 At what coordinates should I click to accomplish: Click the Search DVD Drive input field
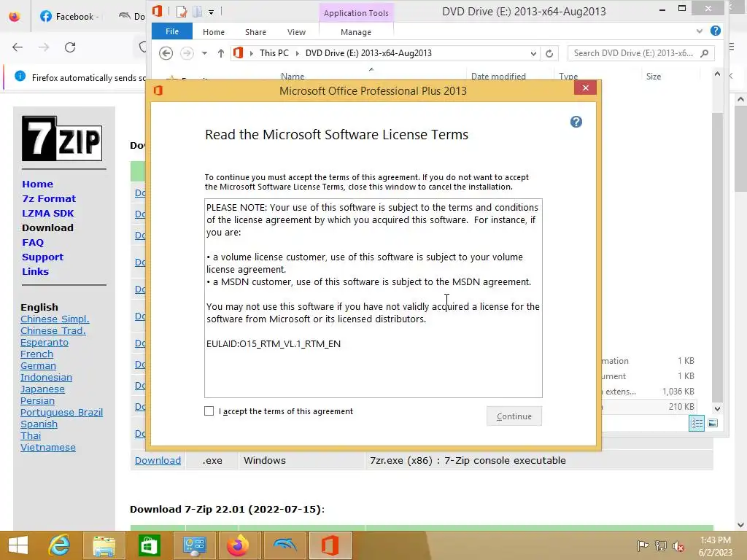633,53
